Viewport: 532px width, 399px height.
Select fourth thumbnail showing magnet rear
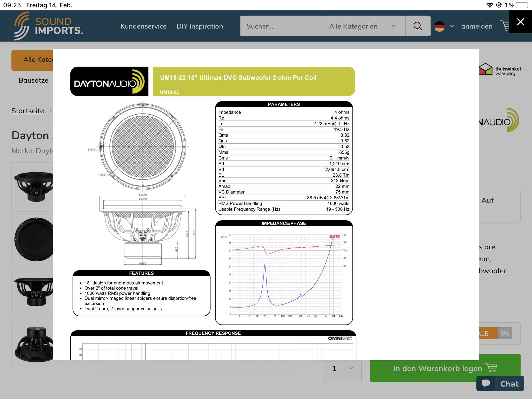coord(32,344)
